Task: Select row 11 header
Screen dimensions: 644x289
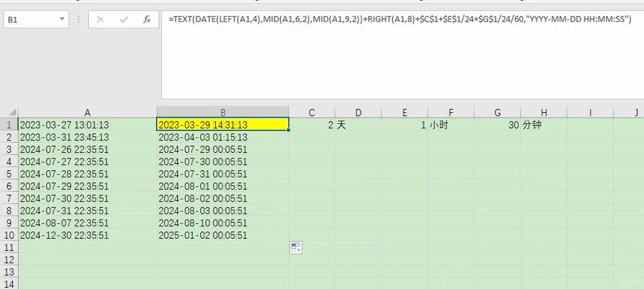Action: (9, 248)
